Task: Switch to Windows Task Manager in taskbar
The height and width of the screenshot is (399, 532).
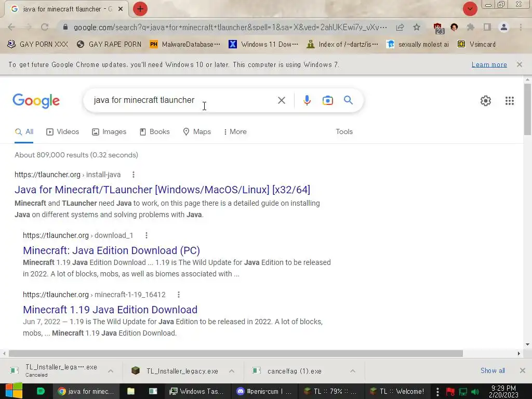Action: 197,391
